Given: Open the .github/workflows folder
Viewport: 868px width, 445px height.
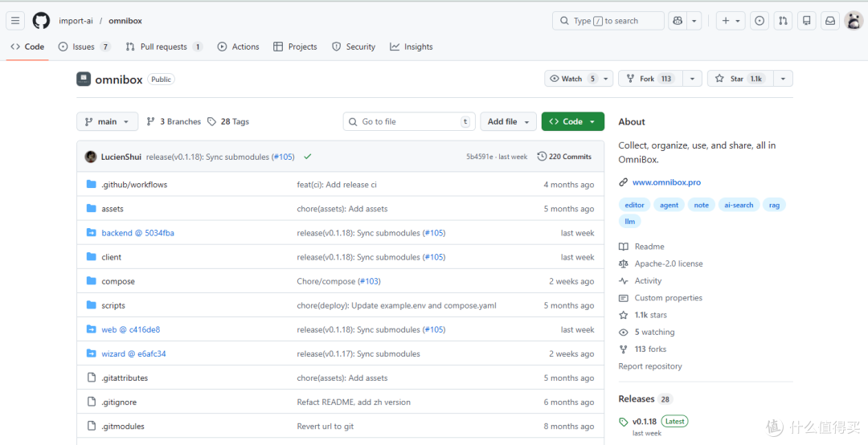Looking at the screenshot, I should [x=134, y=185].
